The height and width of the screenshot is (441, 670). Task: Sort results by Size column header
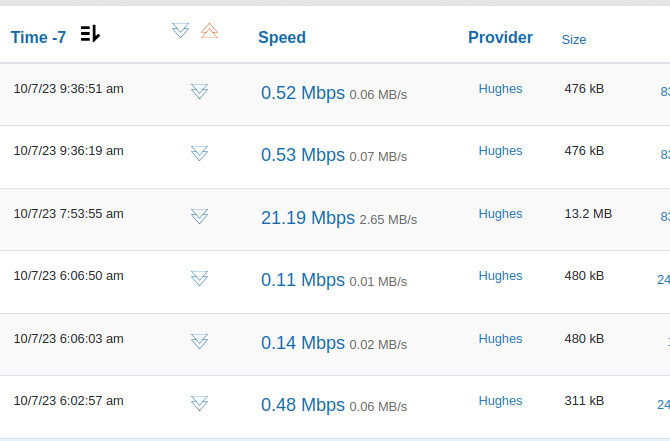click(574, 40)
